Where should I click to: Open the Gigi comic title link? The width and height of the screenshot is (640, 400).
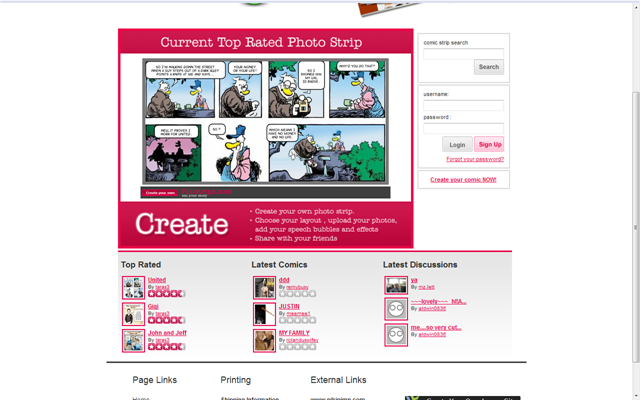153,307
